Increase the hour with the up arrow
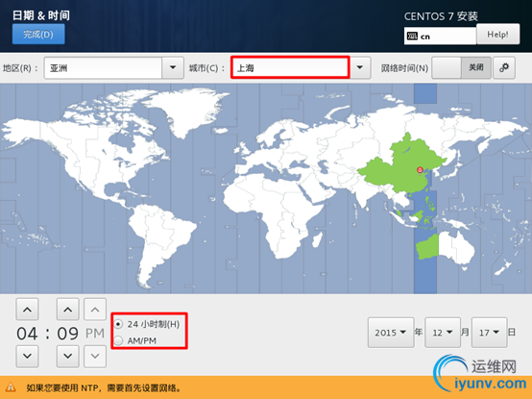Screen dimensions: 532x399 [27, 310]
